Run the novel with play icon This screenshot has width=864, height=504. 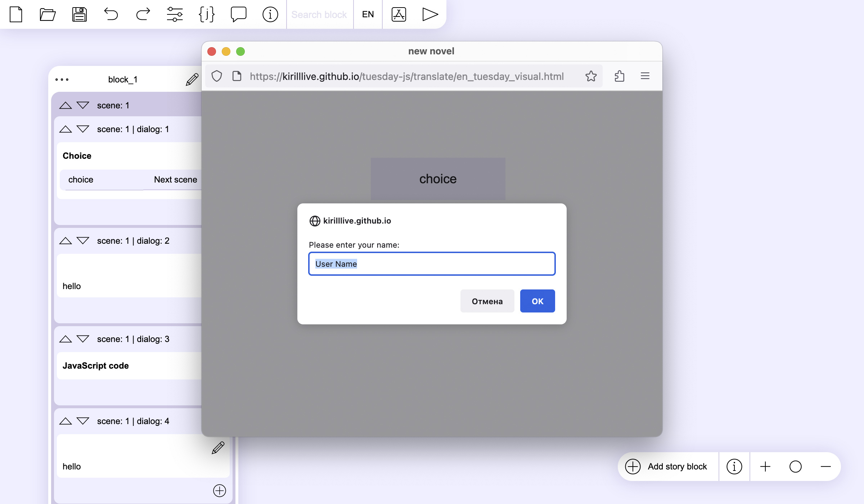click(x=430, y=14)
